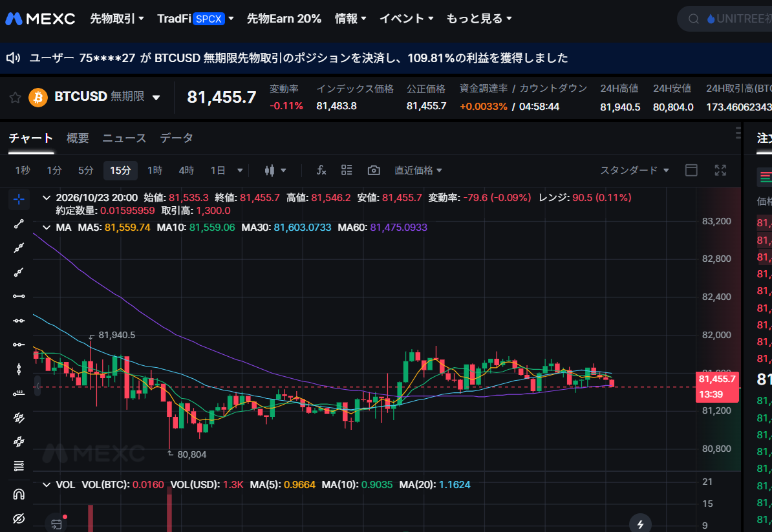Select the crosshair cursor tool
The width and height of the screenshot is (772, 532).
coord(19,199)
